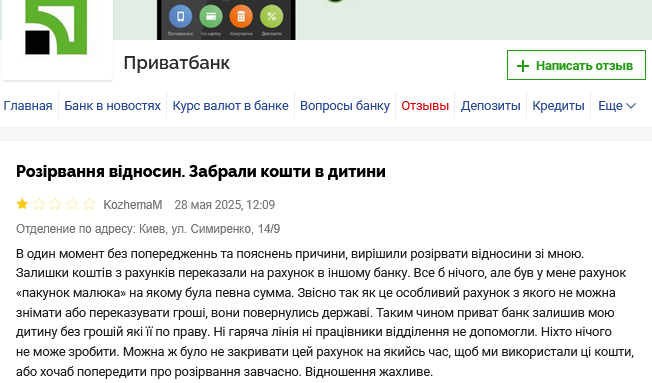
Task: Click the green percent deposits icon in banner
Action: click(x=272, y=17)
